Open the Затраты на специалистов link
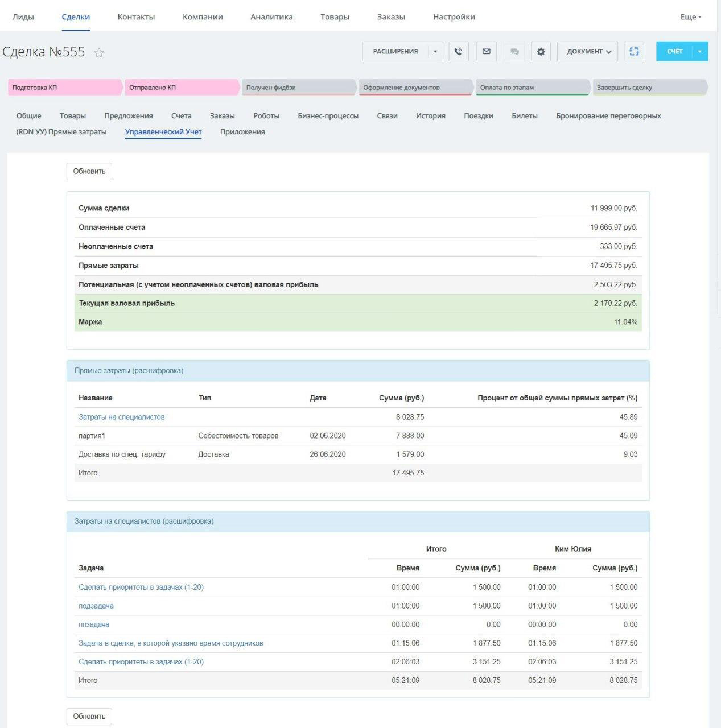Viewport: 721px width, 728px height. click(121, 417)
